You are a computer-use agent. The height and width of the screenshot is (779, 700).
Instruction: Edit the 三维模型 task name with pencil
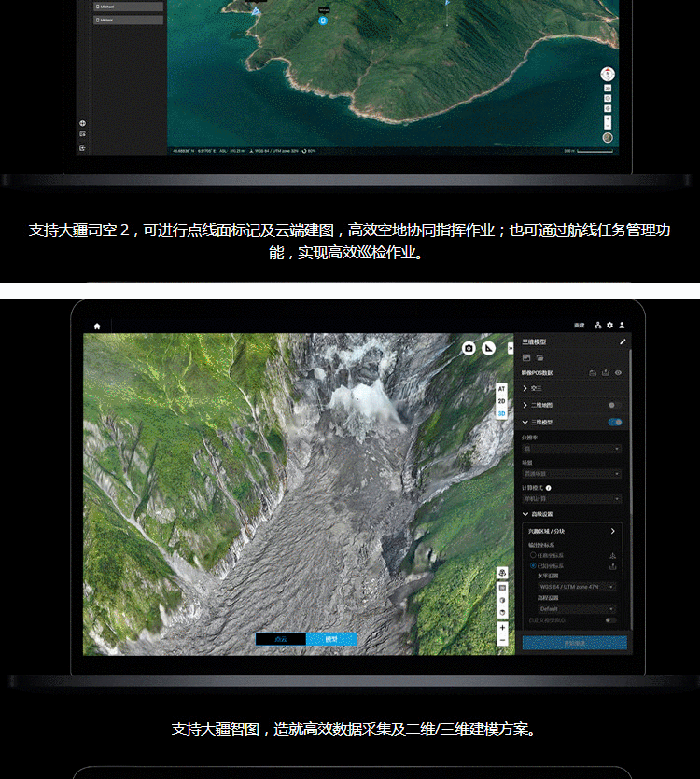click(623, 342)
